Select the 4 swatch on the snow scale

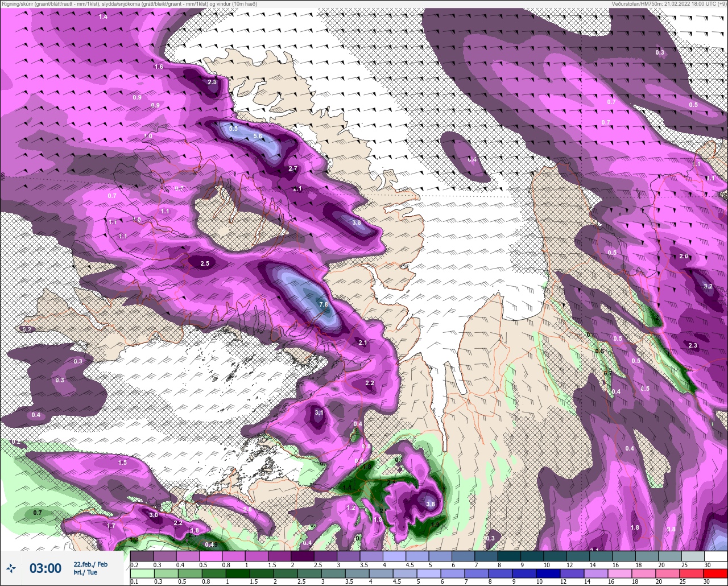coord(394,556)
